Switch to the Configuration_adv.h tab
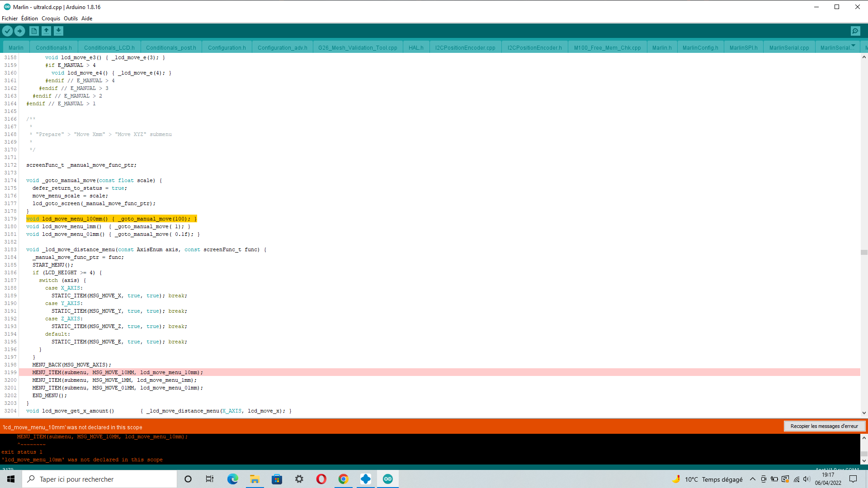This screenshot has width=868, height=488. coord(282,47)
